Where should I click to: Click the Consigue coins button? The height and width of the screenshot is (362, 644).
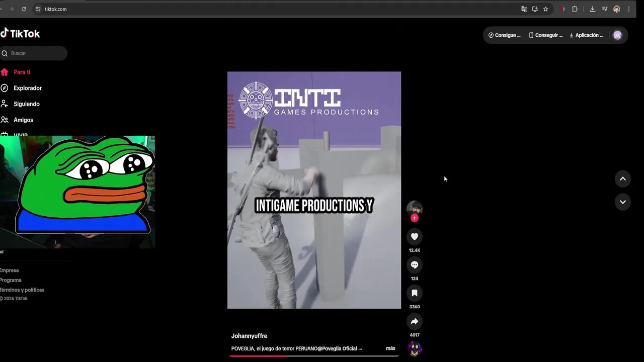[x=504, y=35]
